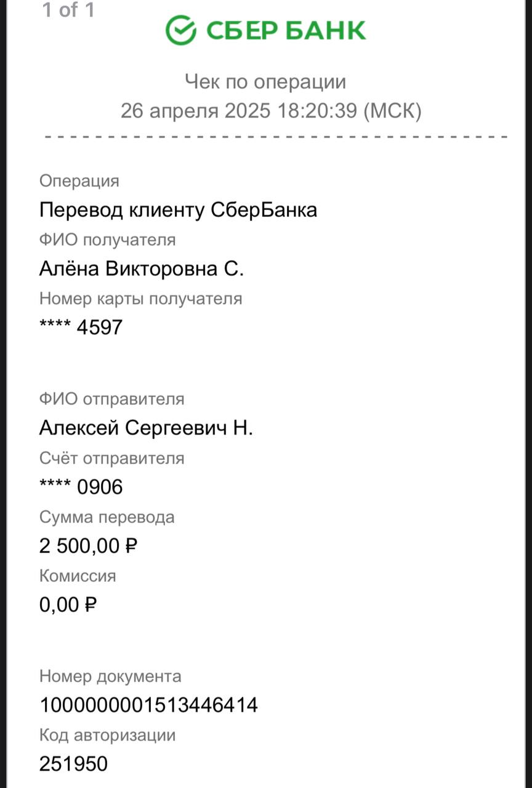Select recipient name 'Алёна Викторовна С.'
This screenshot has width=532, height=788.
(x=142, y=269)
